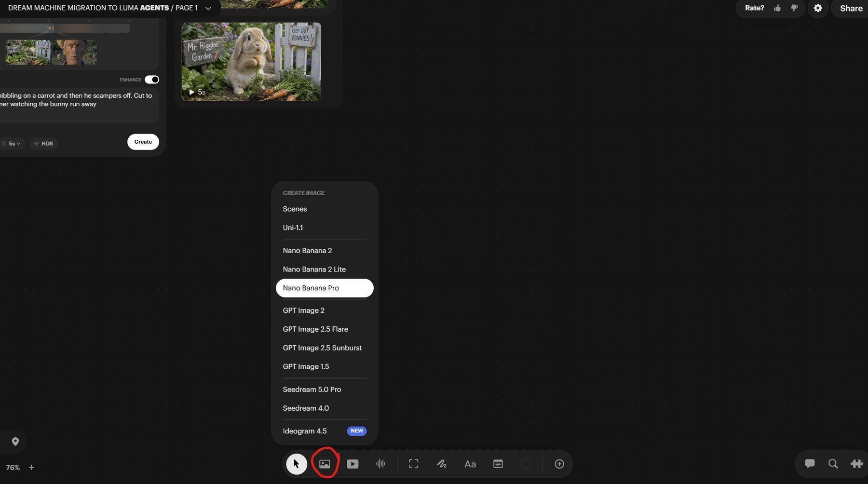
Task: Open settings gear icon
Action: pos(818,8)
